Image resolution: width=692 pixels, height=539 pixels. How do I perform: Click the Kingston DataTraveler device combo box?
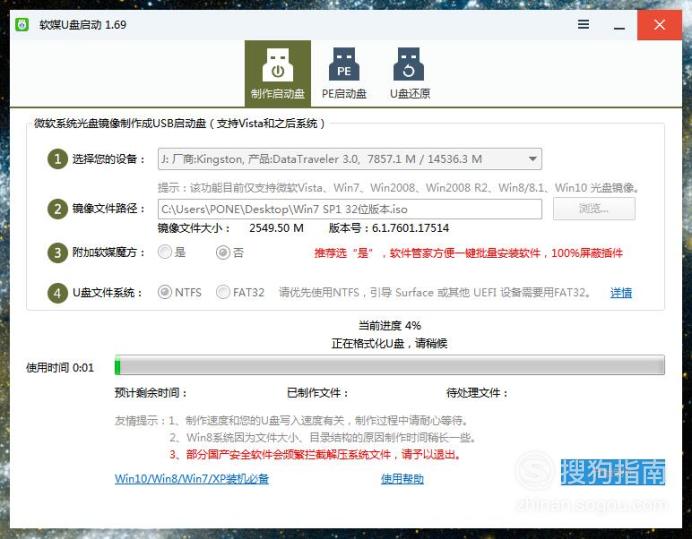[350, 159]
